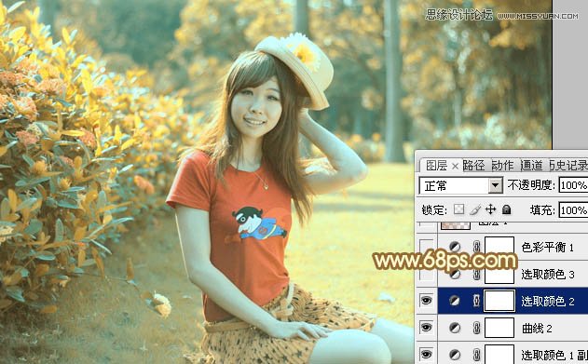Lock all with the padlock icon
The height and width of the screenshot is (364, 588).
click(507, 209)
